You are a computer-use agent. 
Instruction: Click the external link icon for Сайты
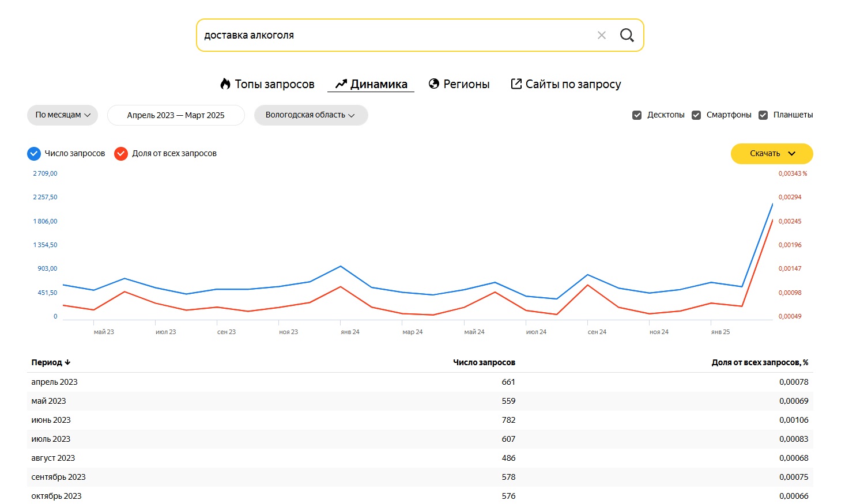coord(516,84)
